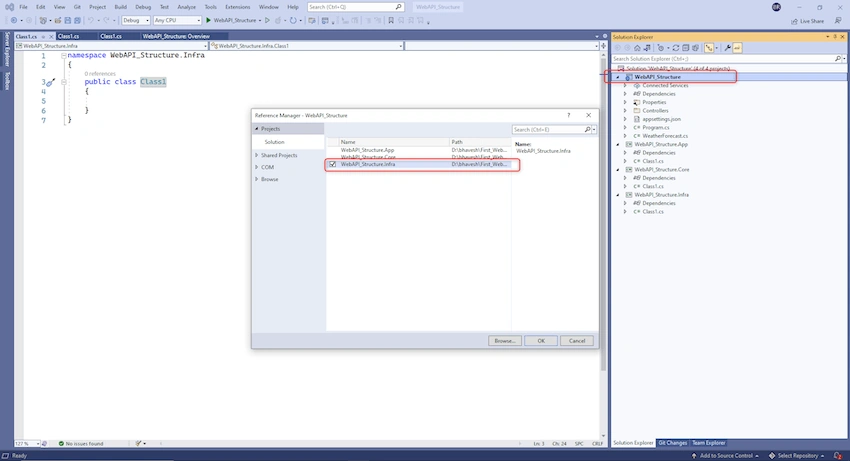Open the Debug configuration dropdown

tap(136, 21)
